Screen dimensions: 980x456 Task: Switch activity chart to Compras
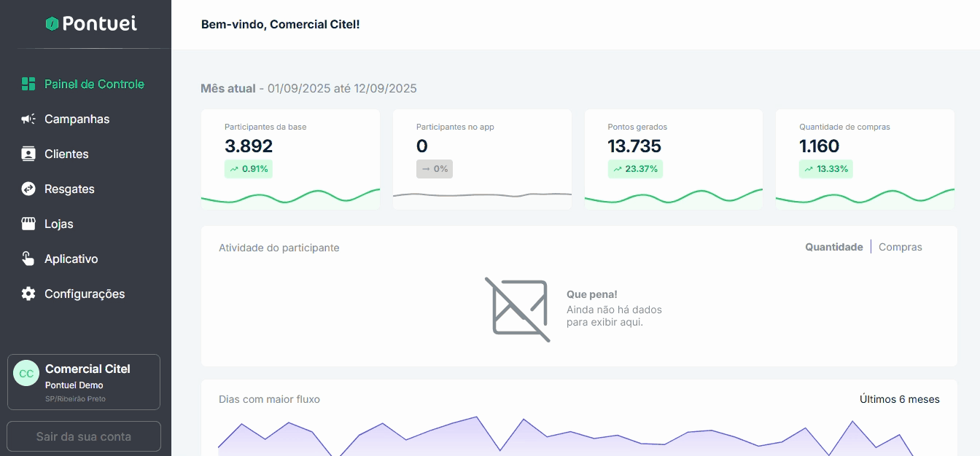(x=900, y=247)
